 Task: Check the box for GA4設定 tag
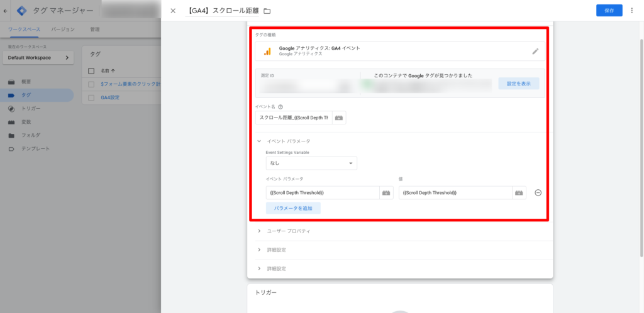[91, 97]
